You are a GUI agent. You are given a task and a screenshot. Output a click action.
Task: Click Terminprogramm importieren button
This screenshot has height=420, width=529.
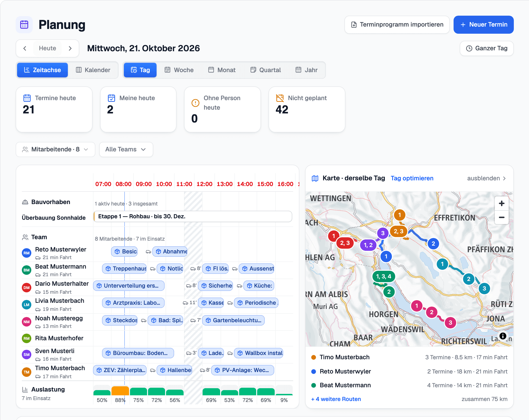tap(397, 24)
